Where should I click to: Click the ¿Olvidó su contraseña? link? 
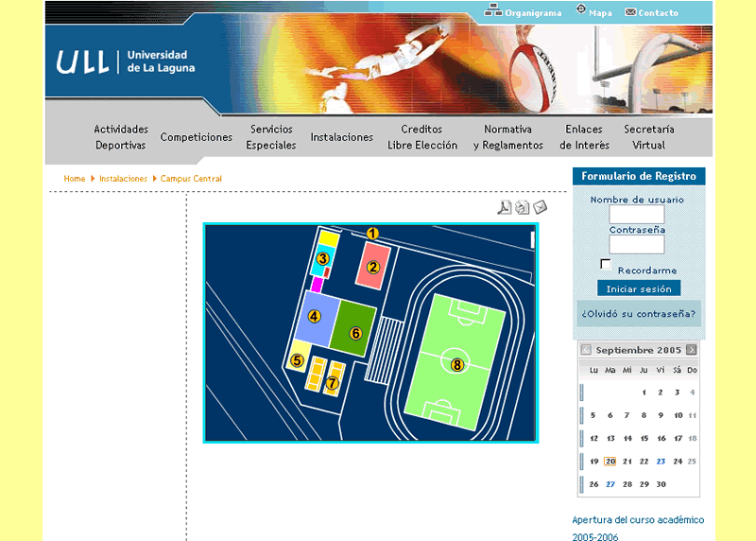(639, 313)
